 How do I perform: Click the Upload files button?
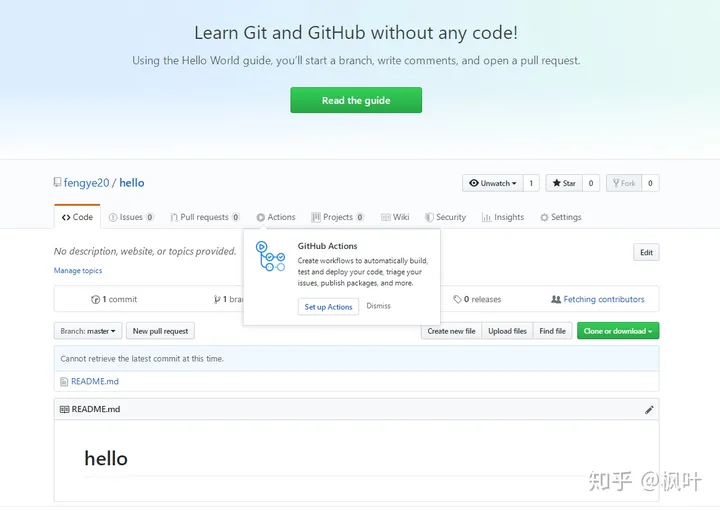point(507,331)
